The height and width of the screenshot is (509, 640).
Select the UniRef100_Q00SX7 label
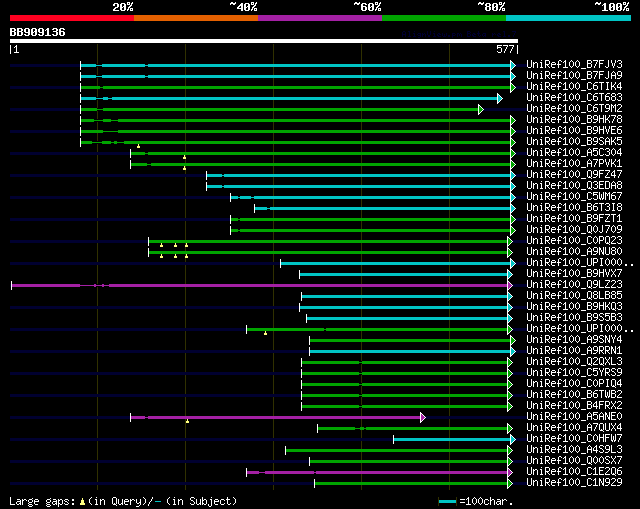574,461
